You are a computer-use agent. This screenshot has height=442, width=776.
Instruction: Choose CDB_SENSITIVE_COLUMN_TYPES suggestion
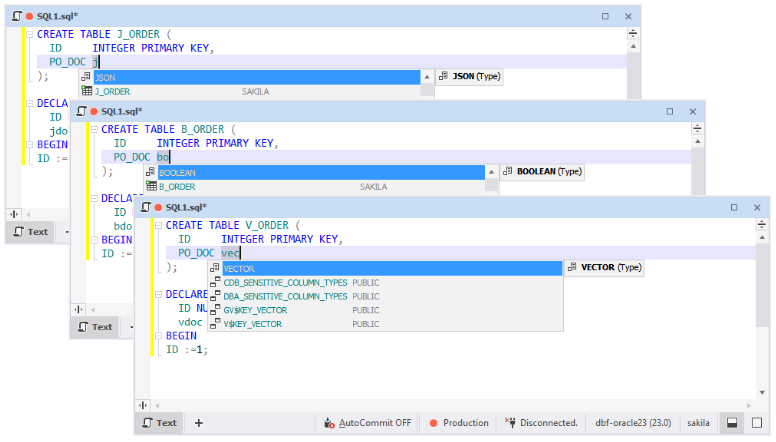[x=285, y=282]
